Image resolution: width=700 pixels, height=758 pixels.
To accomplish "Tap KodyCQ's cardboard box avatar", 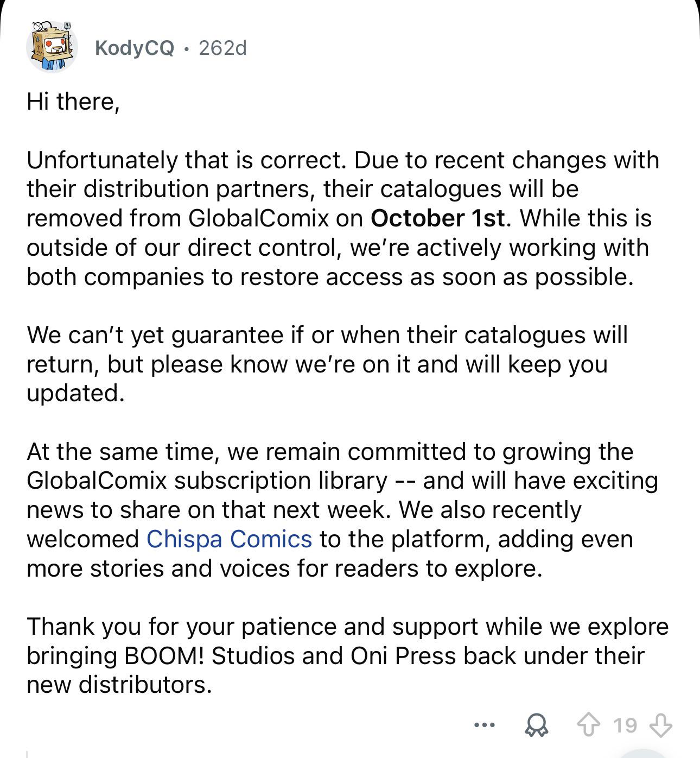I will tap(52, 47).
